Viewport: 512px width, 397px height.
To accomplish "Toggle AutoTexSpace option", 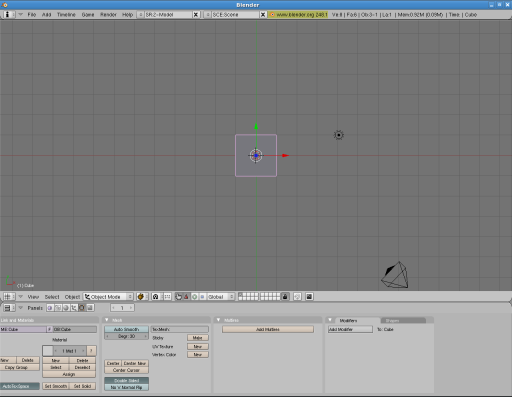I will pos(20,386).
